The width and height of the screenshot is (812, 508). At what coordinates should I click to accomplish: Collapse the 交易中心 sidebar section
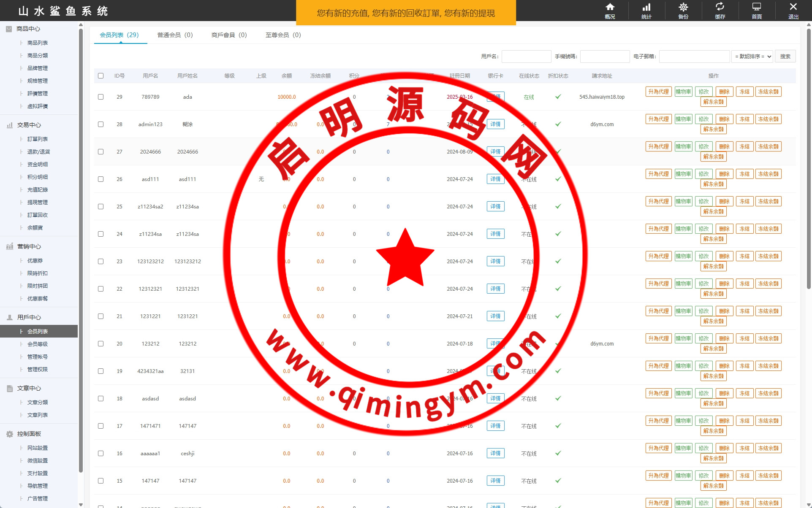pos(29,125)
